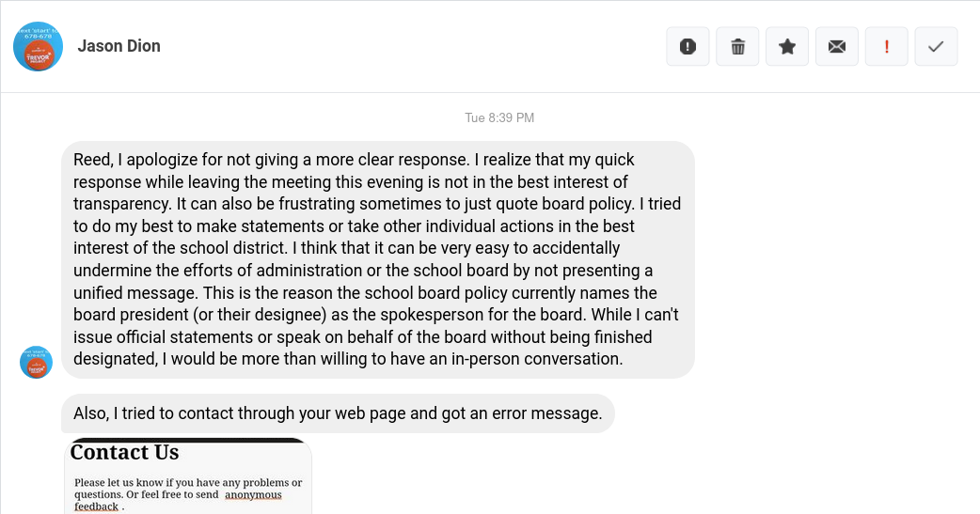Click the word 'Reed' starting the message
The height and width of the screenshot is (514, 980).
91,160
